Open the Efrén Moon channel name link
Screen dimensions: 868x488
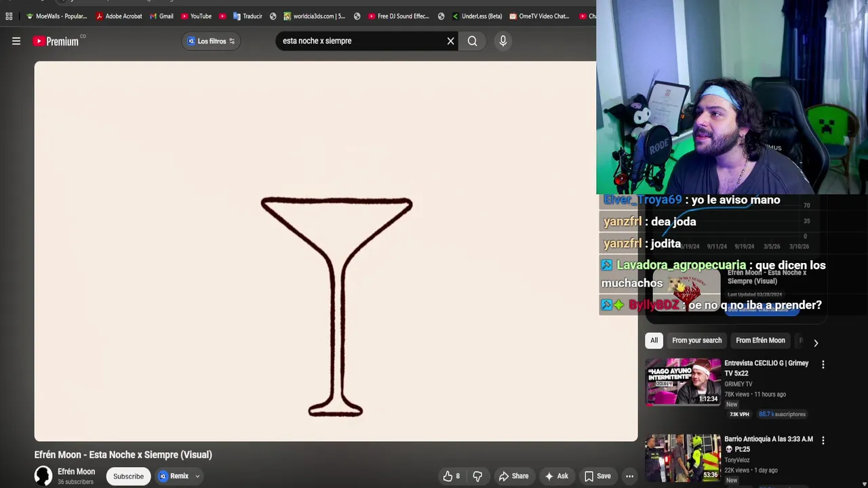76,472
